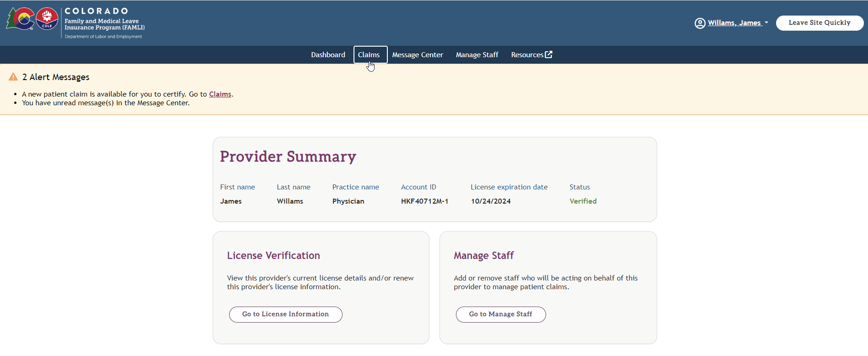Screen dimensions: 868x356
Task: Click Go to License Information button
Action: coord(285,314)
